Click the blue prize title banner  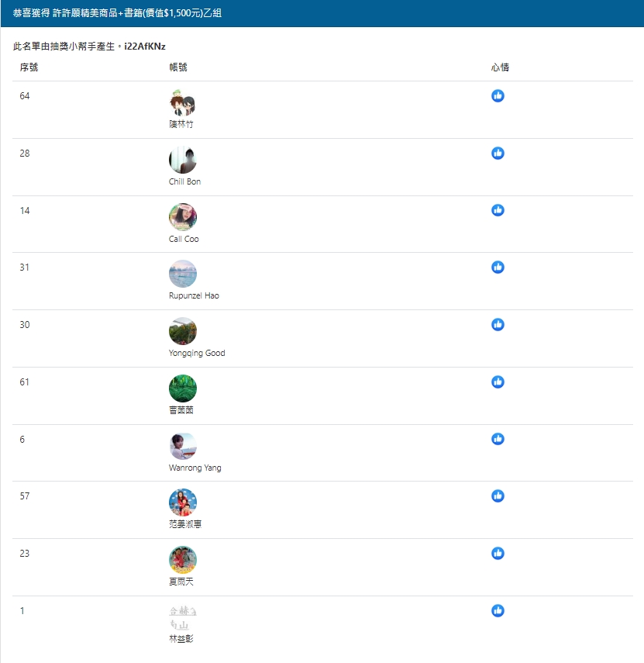pyautogui.click(x=322, y=13)
